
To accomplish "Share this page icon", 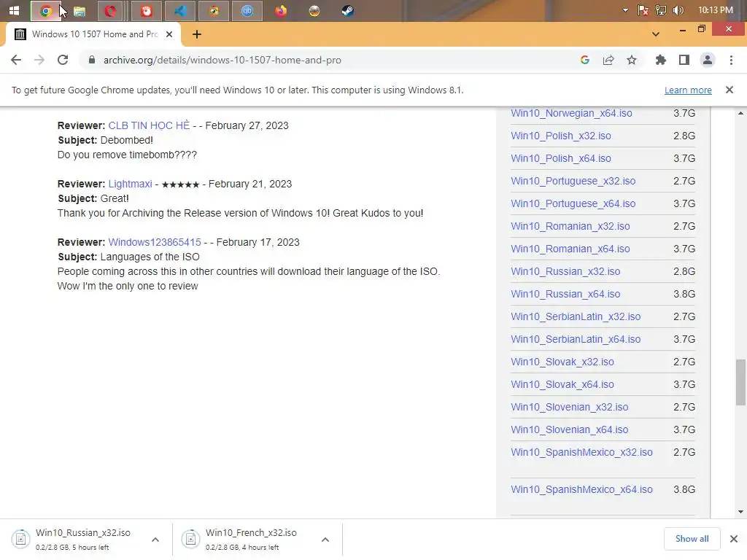I will [x=608, y=60].
